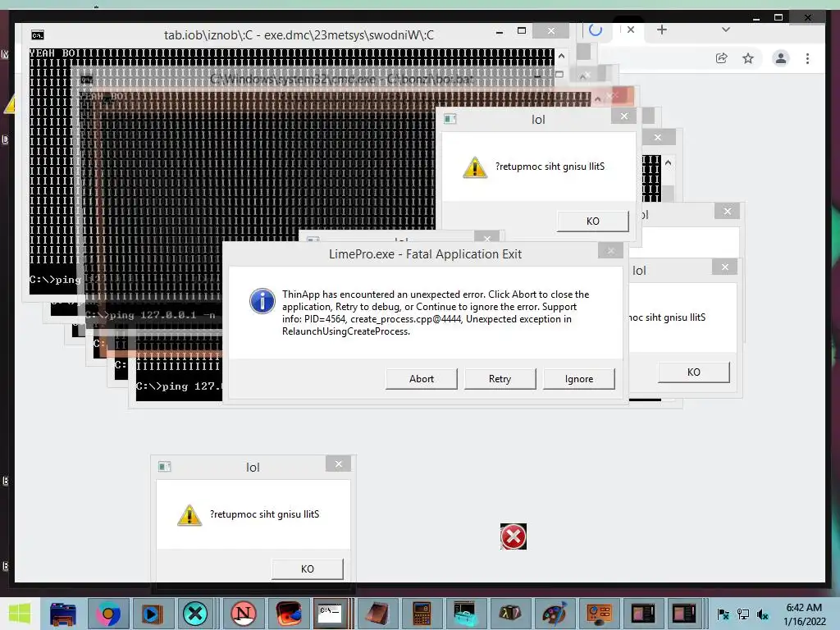Open the orange control panel taskbar icon
840x630 pixels.
click(x=598, y=614)
